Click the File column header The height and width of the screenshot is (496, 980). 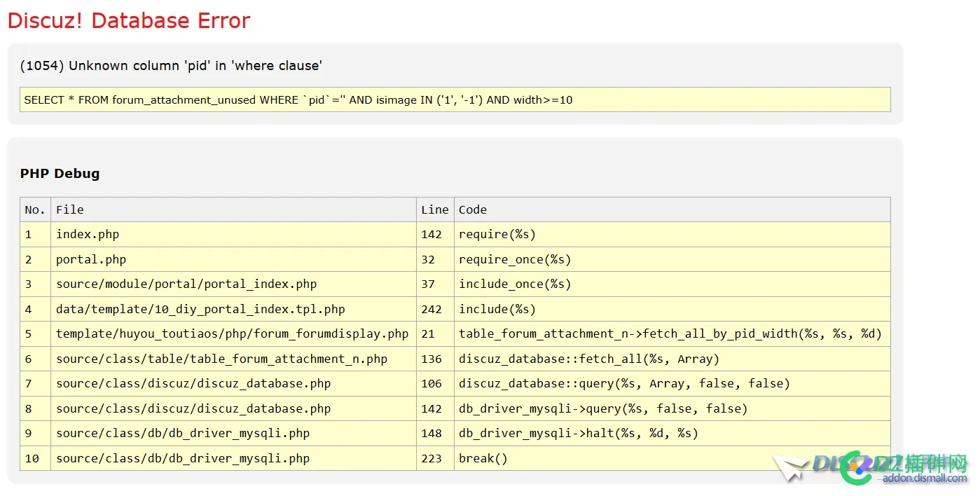pyautogui.click(x=70, y=209)
